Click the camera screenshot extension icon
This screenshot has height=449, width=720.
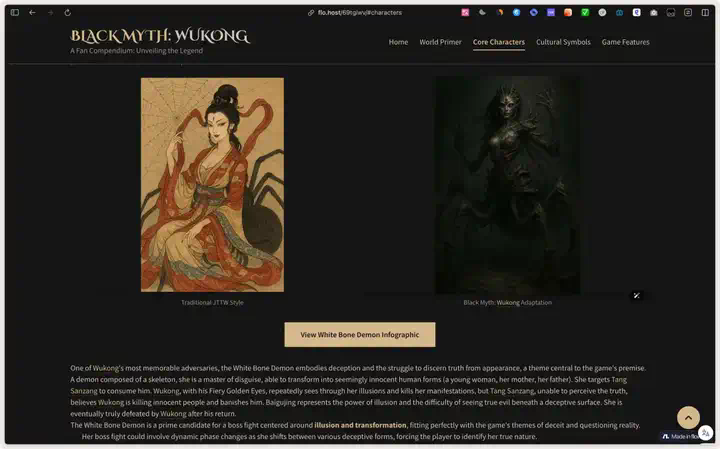coord(653,12)
